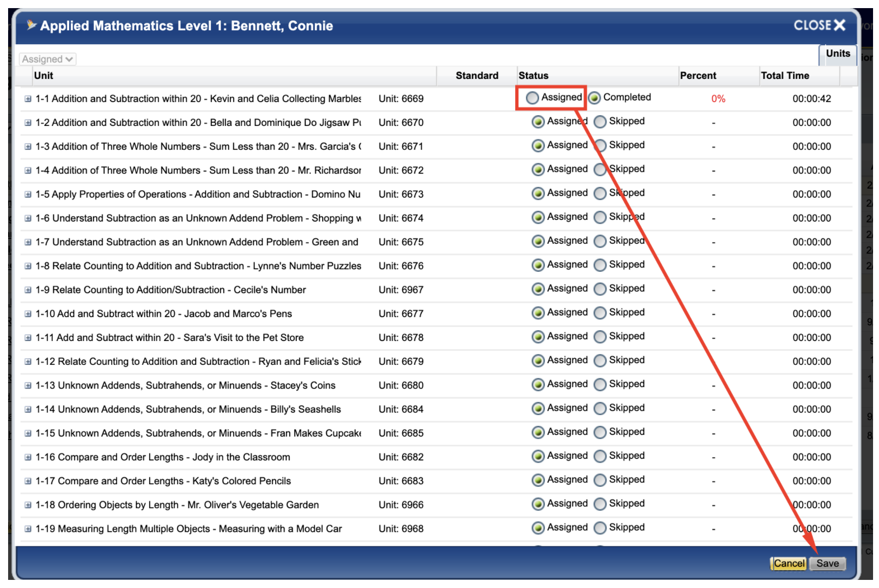Click the Status column header
Viewport: 879px width, 588px height.
coord(532,75)
